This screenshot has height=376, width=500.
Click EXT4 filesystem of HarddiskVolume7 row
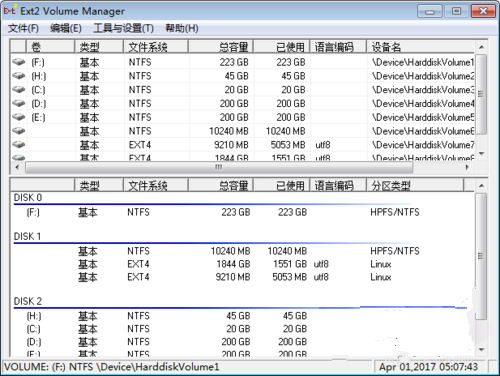(140, 145)
